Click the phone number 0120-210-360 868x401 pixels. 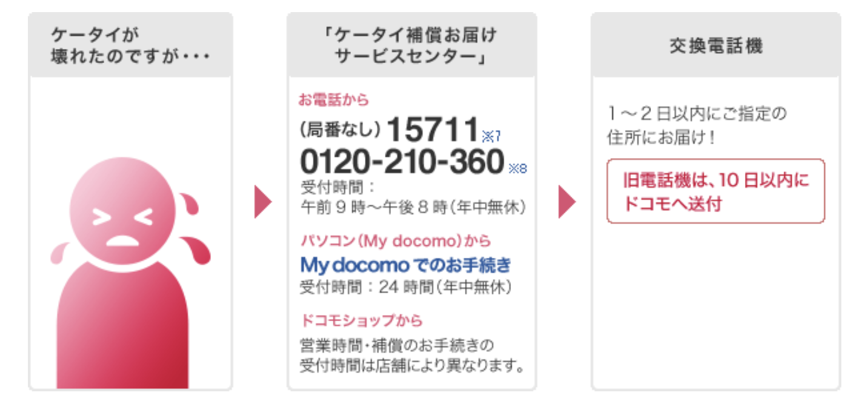[x=402, y=162]
